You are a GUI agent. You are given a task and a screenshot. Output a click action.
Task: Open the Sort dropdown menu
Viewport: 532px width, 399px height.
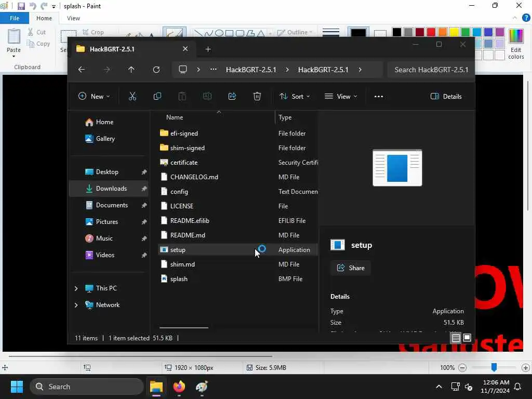tap(294, 96)
